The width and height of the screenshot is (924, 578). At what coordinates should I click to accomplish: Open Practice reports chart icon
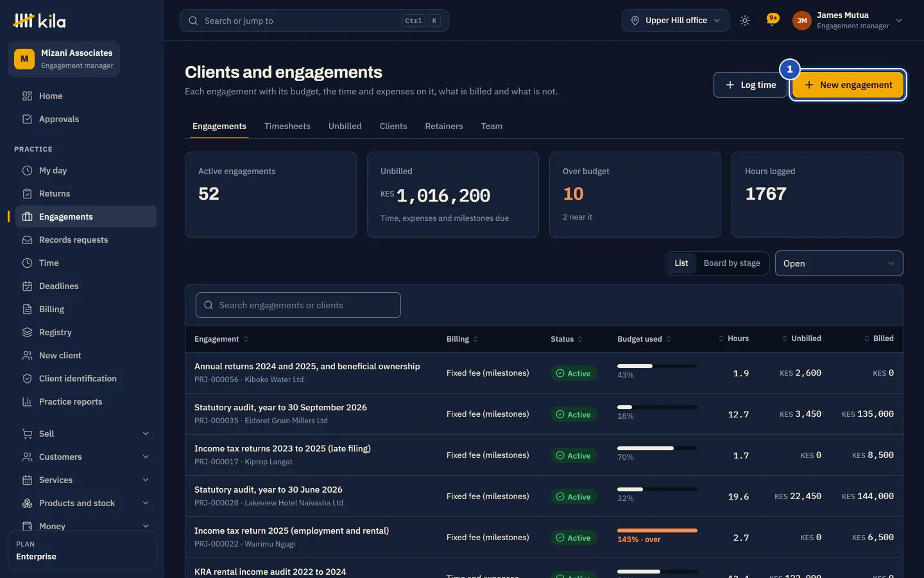(27, 401)
